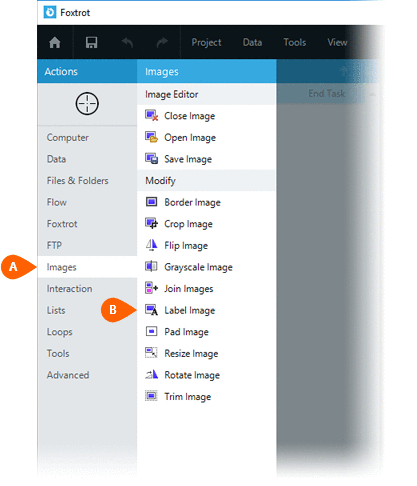
Task: Click the Border Image icon
Action: (x=152, y=202)
